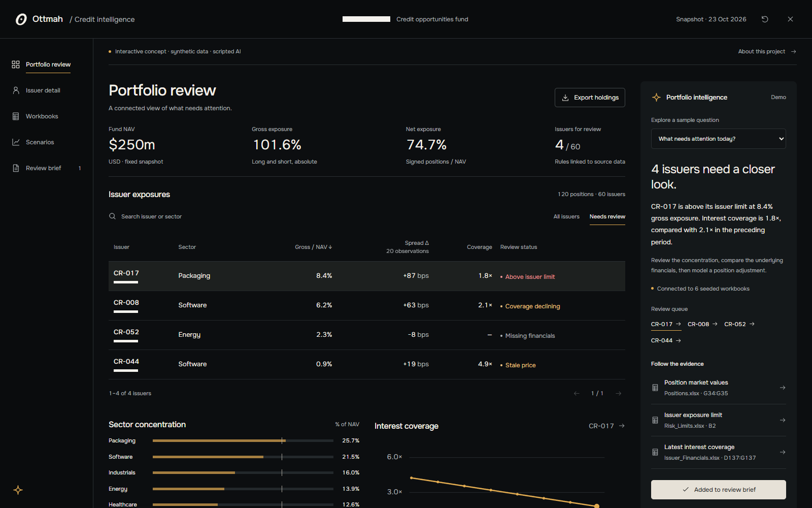Go to previous page arrow

(577, 393)
